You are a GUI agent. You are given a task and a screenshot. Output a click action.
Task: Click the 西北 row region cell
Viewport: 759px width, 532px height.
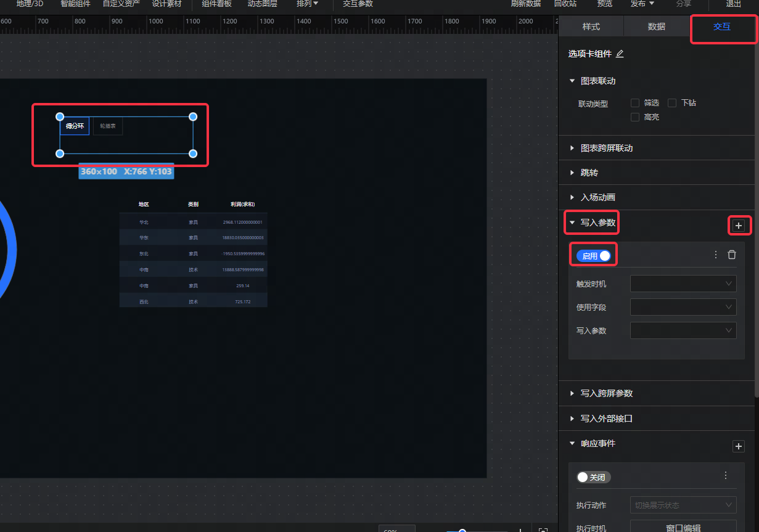click(144, 302)
